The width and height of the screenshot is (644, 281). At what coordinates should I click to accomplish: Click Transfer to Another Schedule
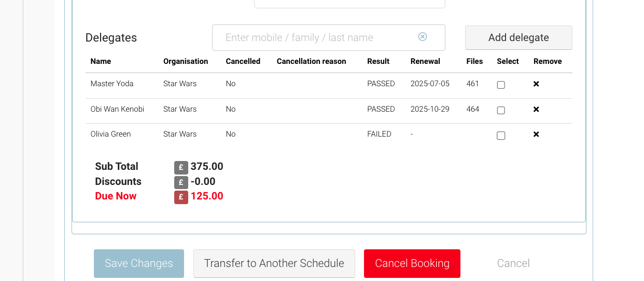coord(274,263)
